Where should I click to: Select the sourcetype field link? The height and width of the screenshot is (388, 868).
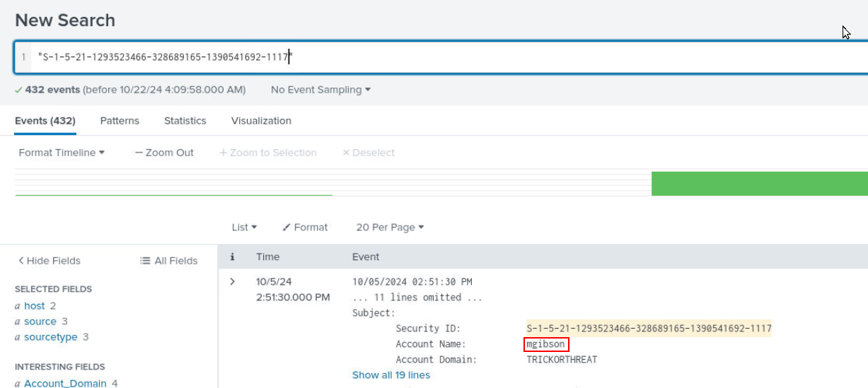click(x=50, y=337)
